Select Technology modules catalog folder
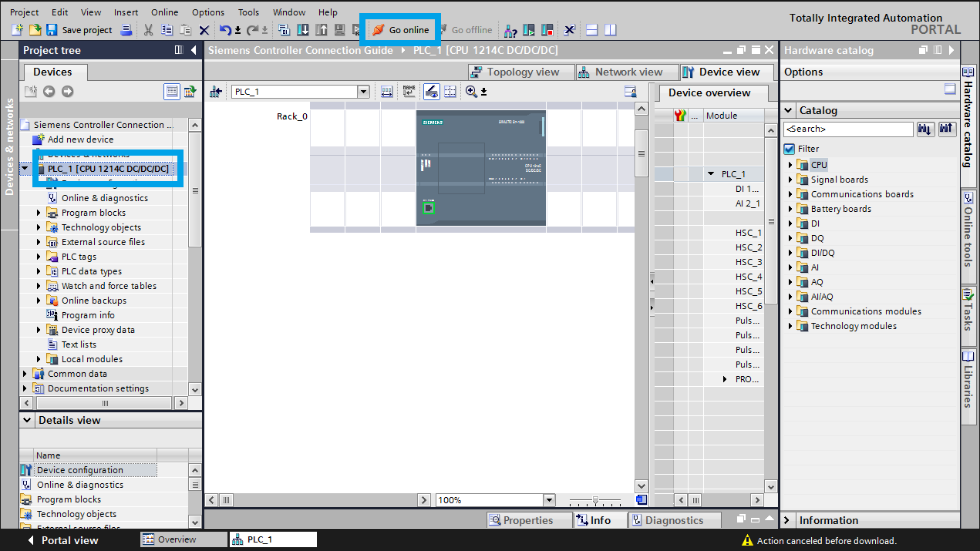The image size is (980, 551). [854, 326]
